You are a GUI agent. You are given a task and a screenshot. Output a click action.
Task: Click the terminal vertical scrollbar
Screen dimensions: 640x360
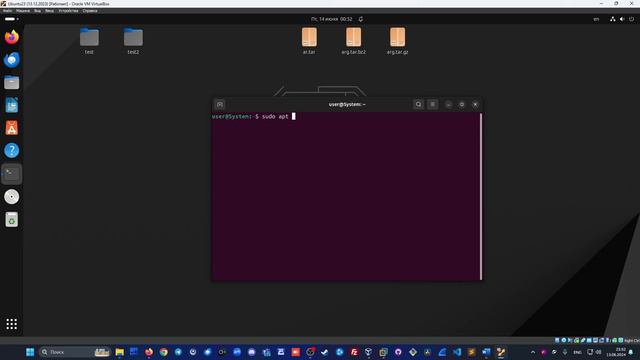click(481, 196)
